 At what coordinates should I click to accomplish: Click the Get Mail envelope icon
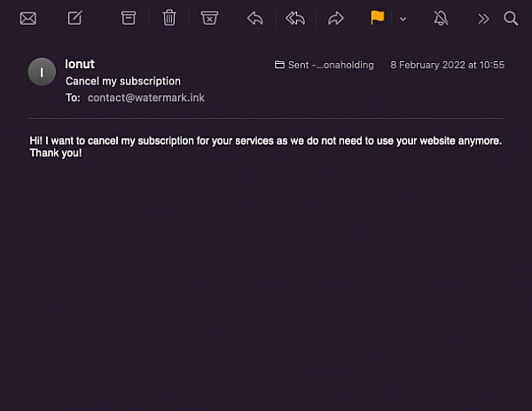point(27,19)
